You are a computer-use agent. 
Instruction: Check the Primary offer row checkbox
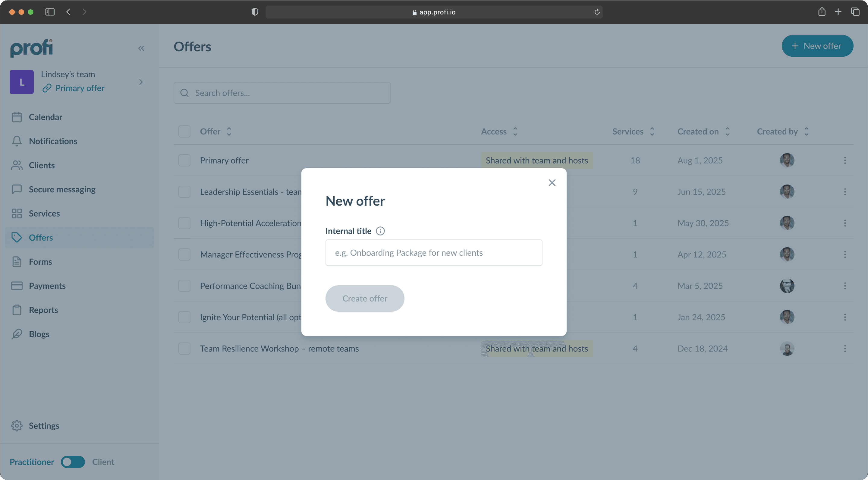click(184, 160)
